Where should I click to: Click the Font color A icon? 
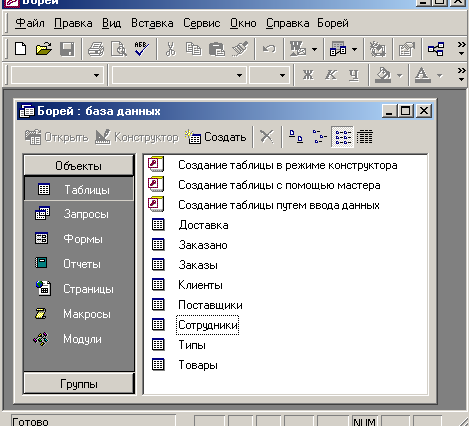click(422, 75)
